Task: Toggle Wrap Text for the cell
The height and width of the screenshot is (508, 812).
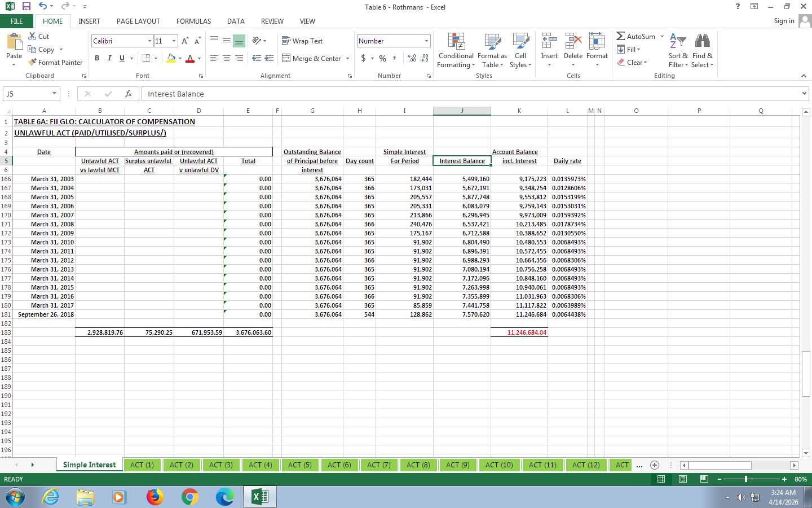Action: 302,41
